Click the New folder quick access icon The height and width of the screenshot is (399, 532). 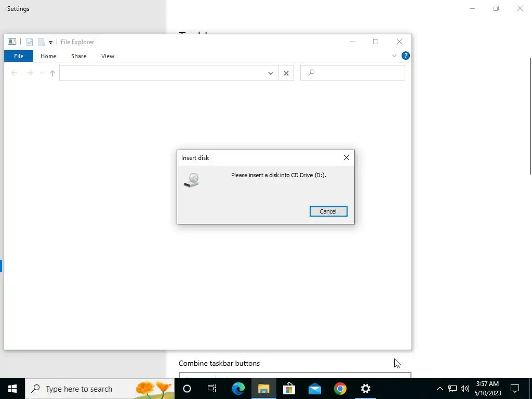tap(41, 42)
